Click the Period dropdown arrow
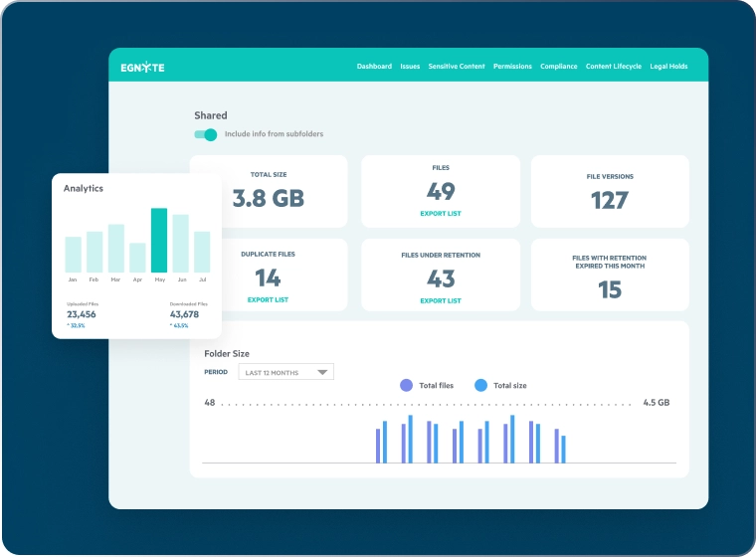The image size is (756, 557). pyautogui.click(x=321, y=372)
